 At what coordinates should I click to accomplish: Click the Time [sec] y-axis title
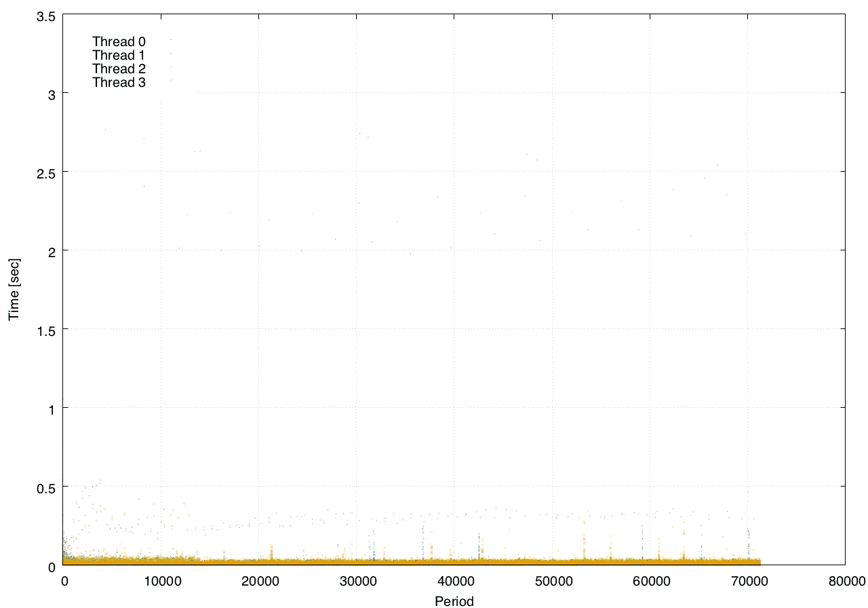click(14, 289)
